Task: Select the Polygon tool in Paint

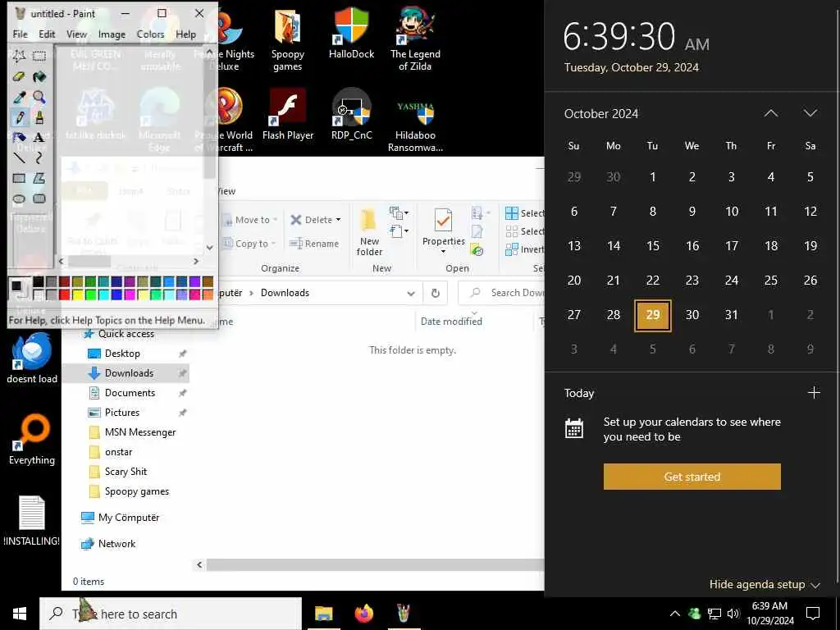Action: tap(39, 178)
